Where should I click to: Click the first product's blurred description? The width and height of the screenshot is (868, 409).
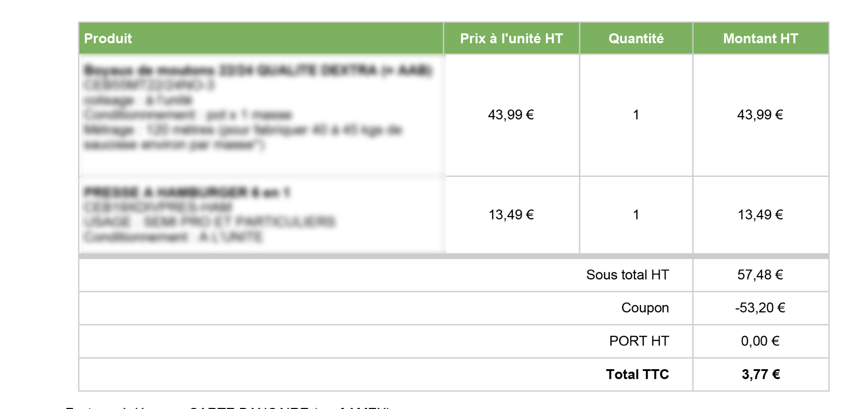[258, 107]
